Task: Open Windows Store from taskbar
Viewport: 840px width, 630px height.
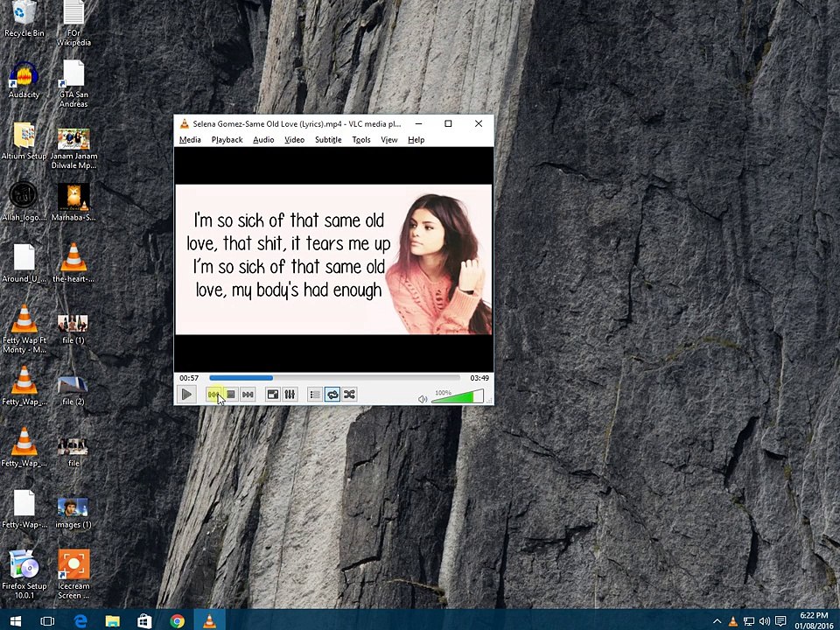Action: [x=144, y=620]
